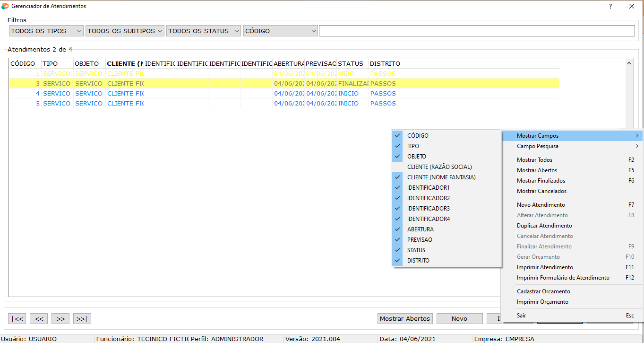
Task: Jump to last page of records
Action: pyautogui.click(x=82, y=319)
